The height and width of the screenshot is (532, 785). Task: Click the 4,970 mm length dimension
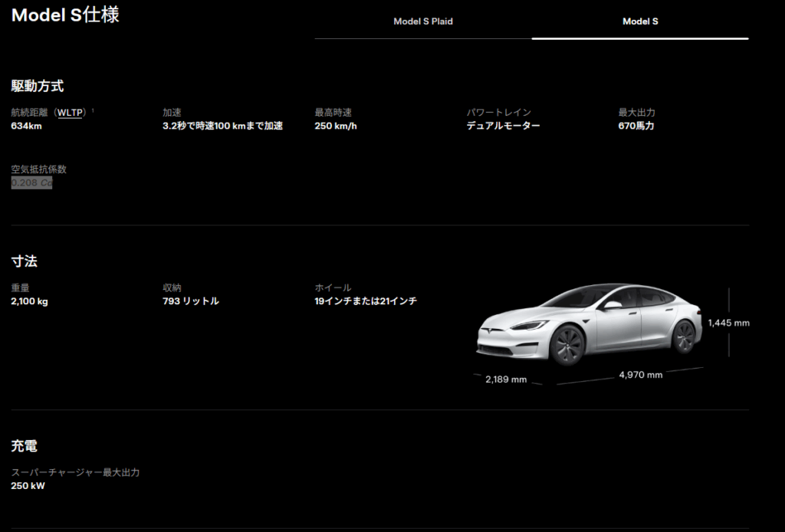(641, 375)
